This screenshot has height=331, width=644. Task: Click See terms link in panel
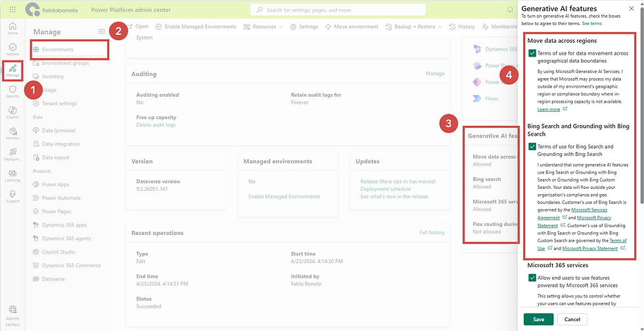point(592,24)
